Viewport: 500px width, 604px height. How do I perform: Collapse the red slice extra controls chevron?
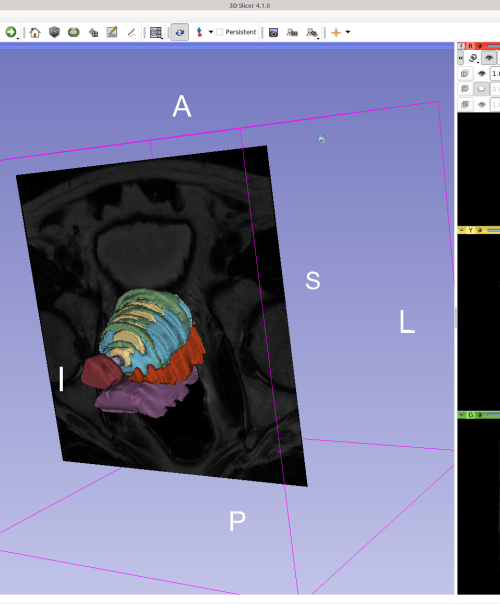click(461, 58)
